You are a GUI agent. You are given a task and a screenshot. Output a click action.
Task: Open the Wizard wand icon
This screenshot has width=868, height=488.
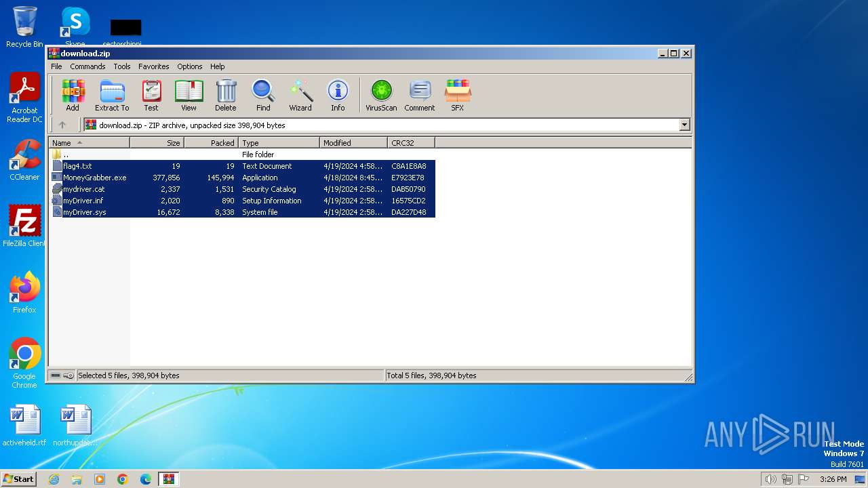[x=300, y=95]
